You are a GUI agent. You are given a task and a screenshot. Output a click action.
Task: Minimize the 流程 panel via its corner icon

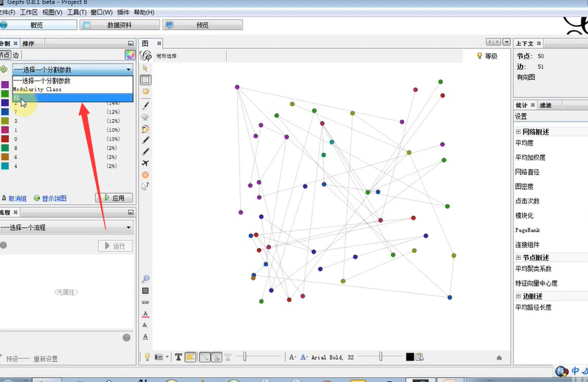click(130, 212)
